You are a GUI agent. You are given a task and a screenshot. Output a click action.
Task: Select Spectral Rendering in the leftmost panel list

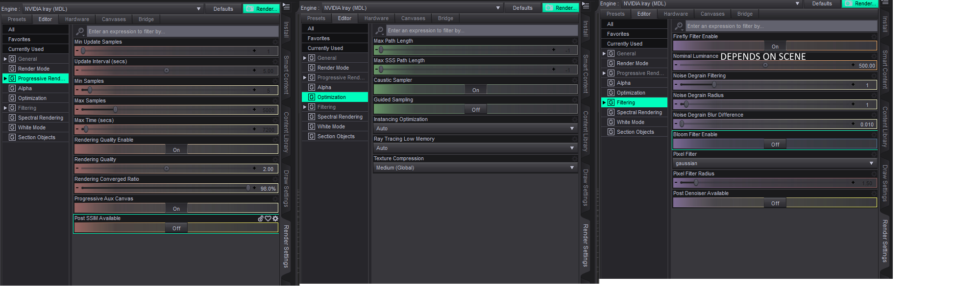(x=40, y=118)
